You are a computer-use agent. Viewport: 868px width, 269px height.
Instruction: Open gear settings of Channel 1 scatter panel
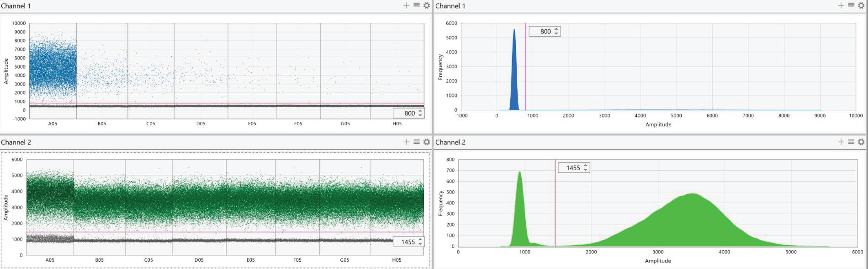click(426, 5)
